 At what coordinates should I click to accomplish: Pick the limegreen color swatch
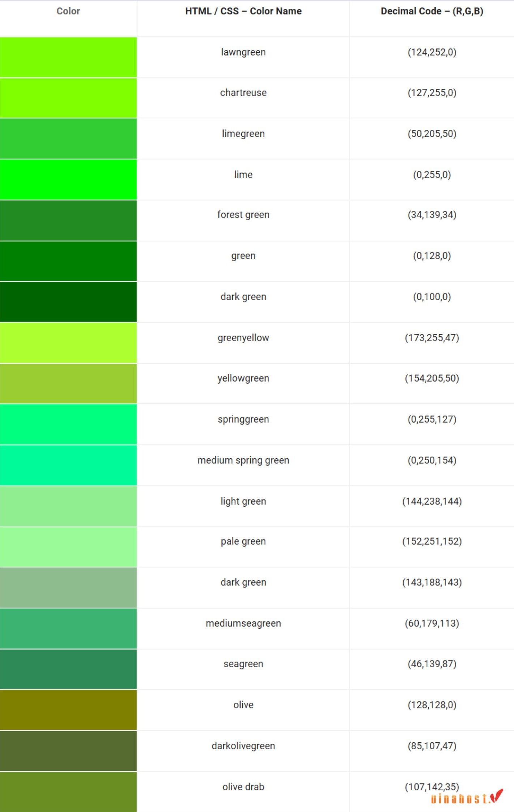tap(68, 139)
